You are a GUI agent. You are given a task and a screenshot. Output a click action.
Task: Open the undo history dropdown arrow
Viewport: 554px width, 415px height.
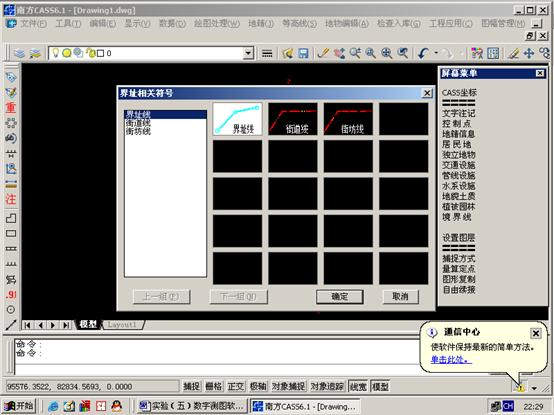click(436, 53)
